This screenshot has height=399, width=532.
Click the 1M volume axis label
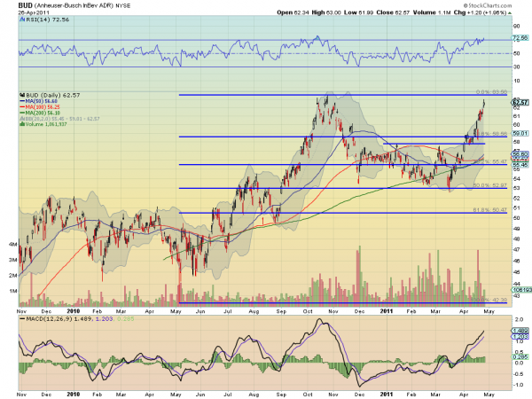(12, 291)
